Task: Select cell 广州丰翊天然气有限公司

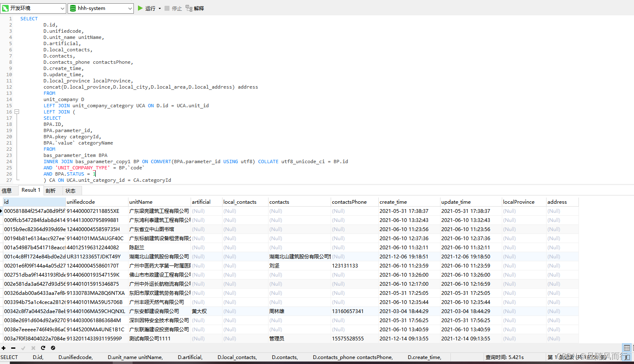Action: (160, 302)
